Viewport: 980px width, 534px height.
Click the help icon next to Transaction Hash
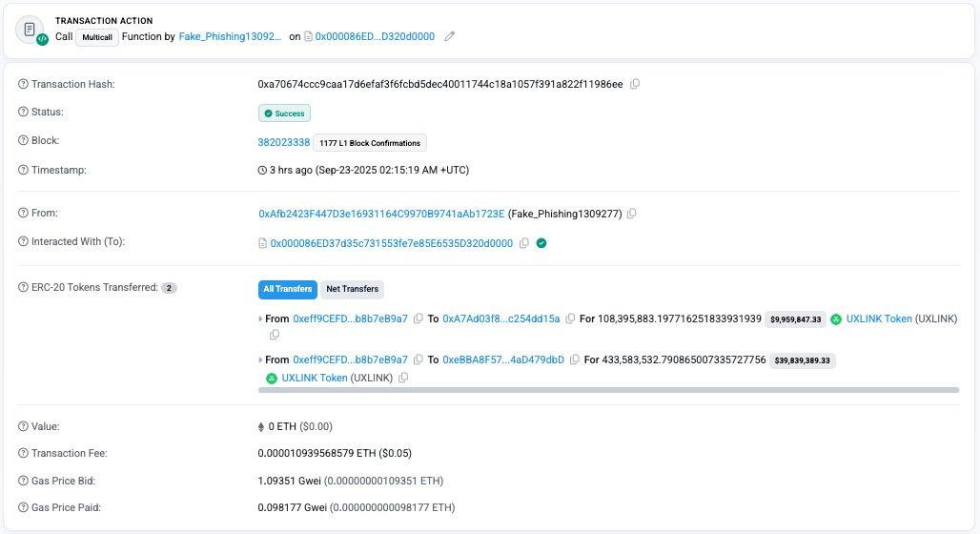pyautogui.click(x=23, y=84)
